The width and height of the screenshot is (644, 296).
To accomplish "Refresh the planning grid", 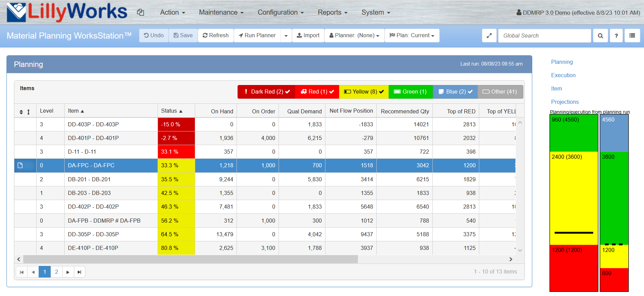I will pos(216,36).
